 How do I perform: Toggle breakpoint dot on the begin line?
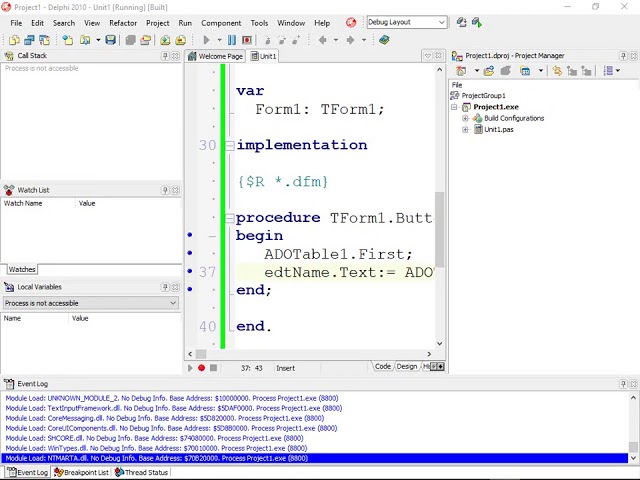tap(190, 234)
